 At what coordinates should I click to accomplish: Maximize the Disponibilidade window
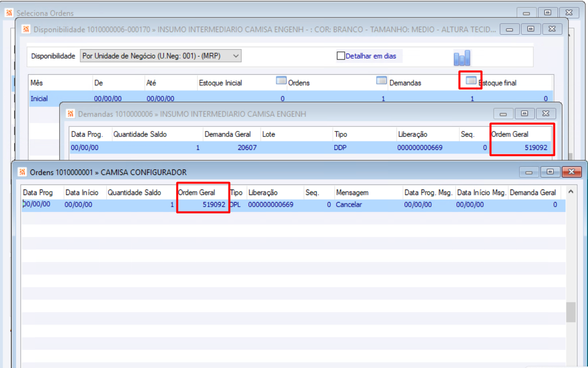531,29
